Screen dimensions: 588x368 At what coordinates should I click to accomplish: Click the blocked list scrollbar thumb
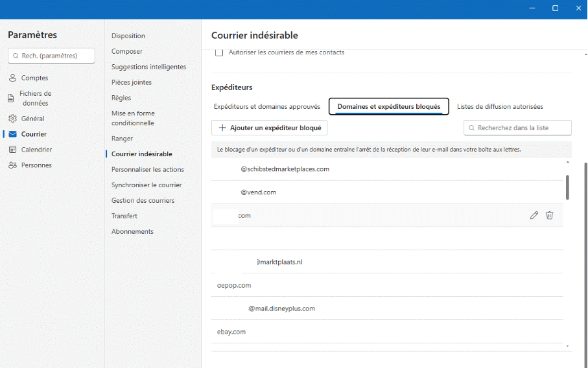point(567,187)
